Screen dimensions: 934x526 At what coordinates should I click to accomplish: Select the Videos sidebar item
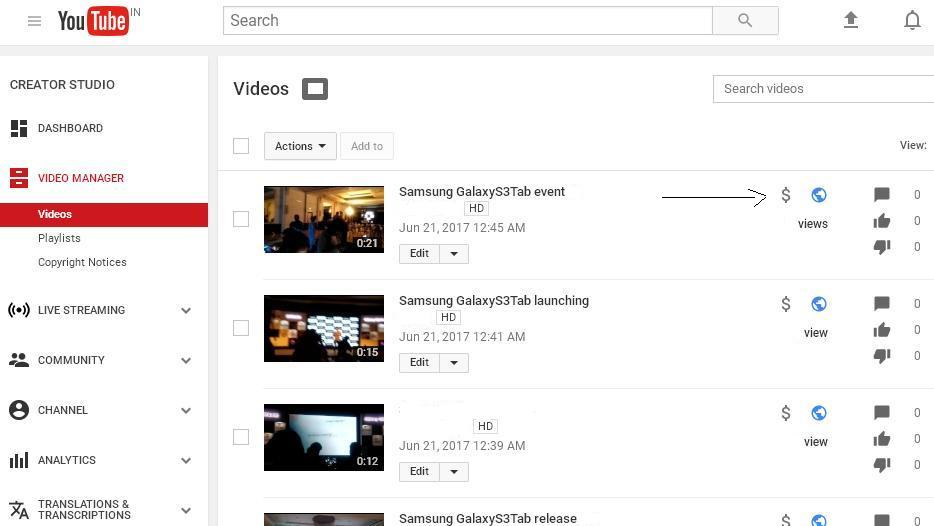pos(104,214)
